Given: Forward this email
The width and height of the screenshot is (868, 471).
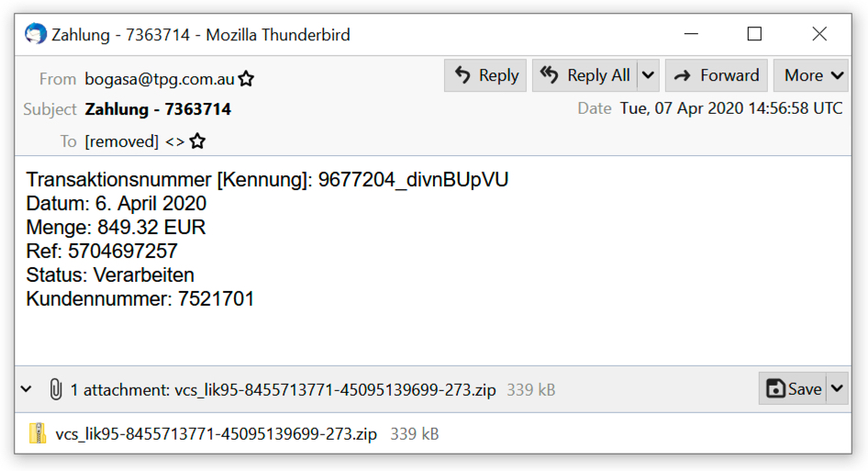Looking at the screenshot, I should pos(718,75).
